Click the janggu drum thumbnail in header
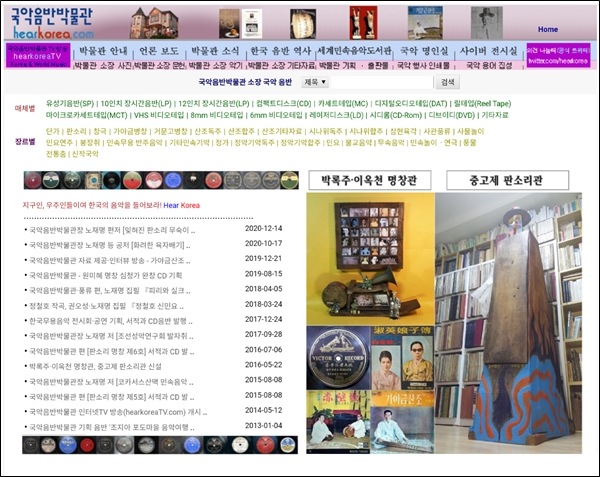 pos(303,24)
